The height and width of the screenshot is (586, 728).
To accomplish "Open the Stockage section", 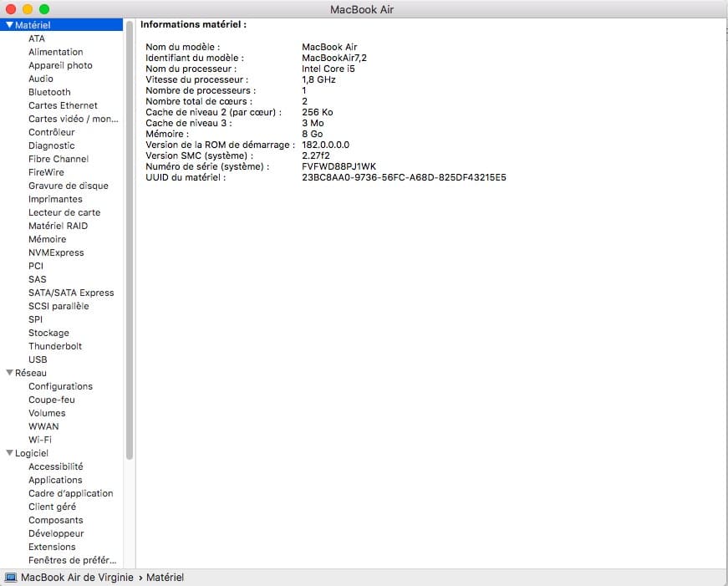I will pyautogui.click(x=48, y=333).
